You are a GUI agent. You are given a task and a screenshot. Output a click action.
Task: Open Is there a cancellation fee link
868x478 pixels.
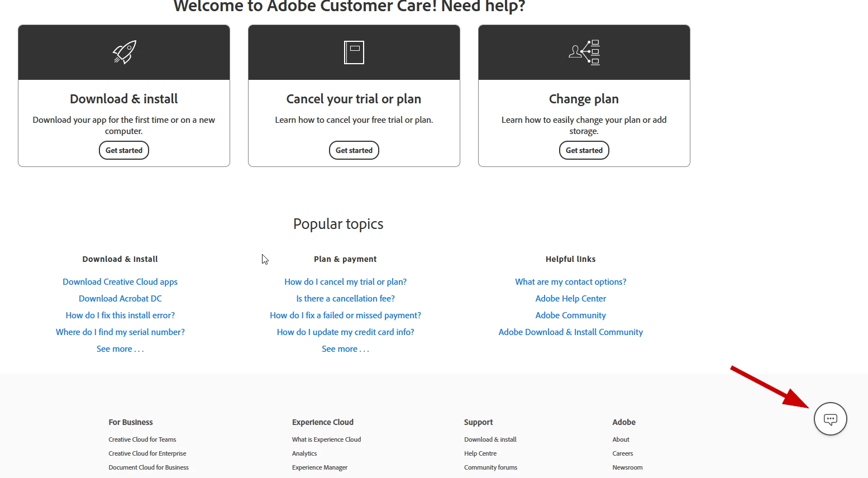pos(345,299)
